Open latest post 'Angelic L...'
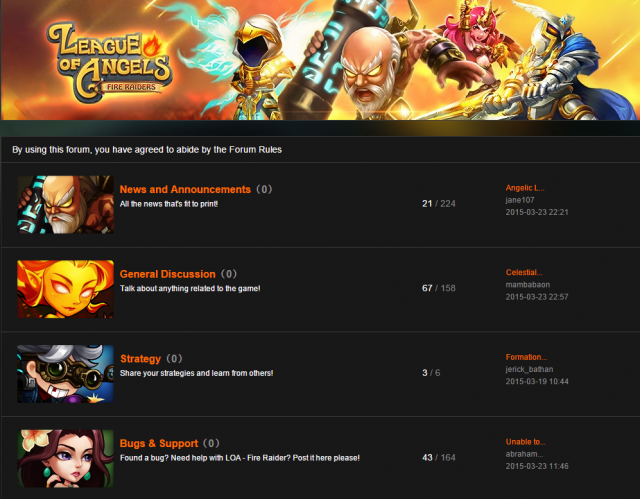This screenshot has width=640, height=499. pyautogui.click(x=525, y=188)
